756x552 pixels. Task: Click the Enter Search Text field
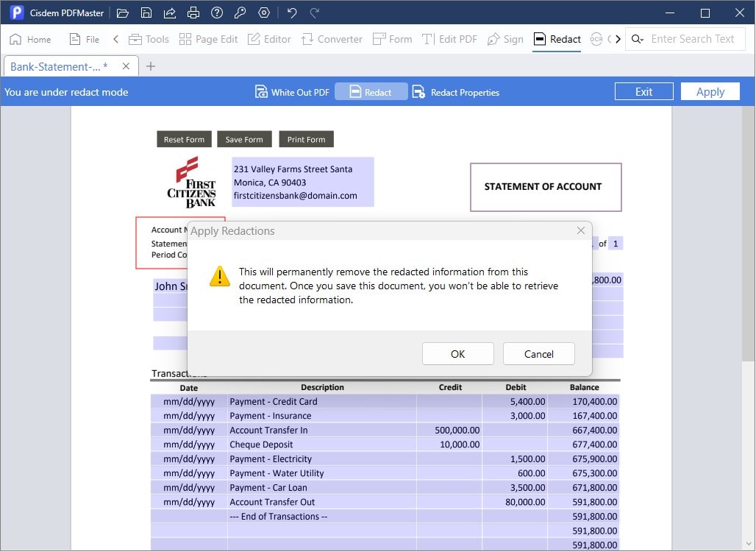point(693,39)
